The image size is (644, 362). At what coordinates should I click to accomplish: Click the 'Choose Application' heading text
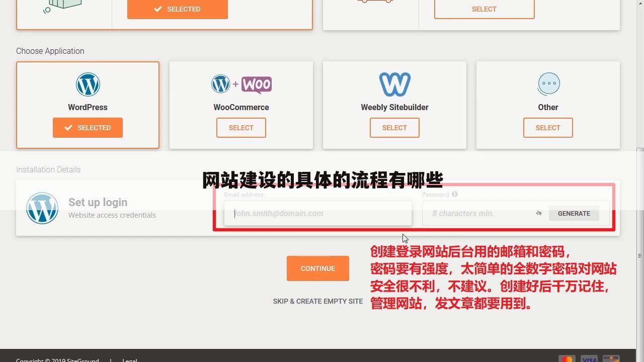click(50, 51)
